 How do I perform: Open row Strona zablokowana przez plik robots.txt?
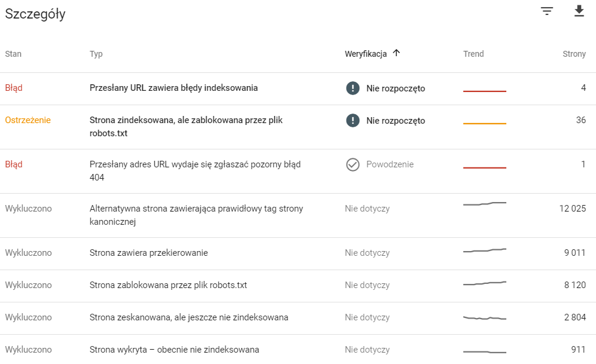tap(298, 286)
